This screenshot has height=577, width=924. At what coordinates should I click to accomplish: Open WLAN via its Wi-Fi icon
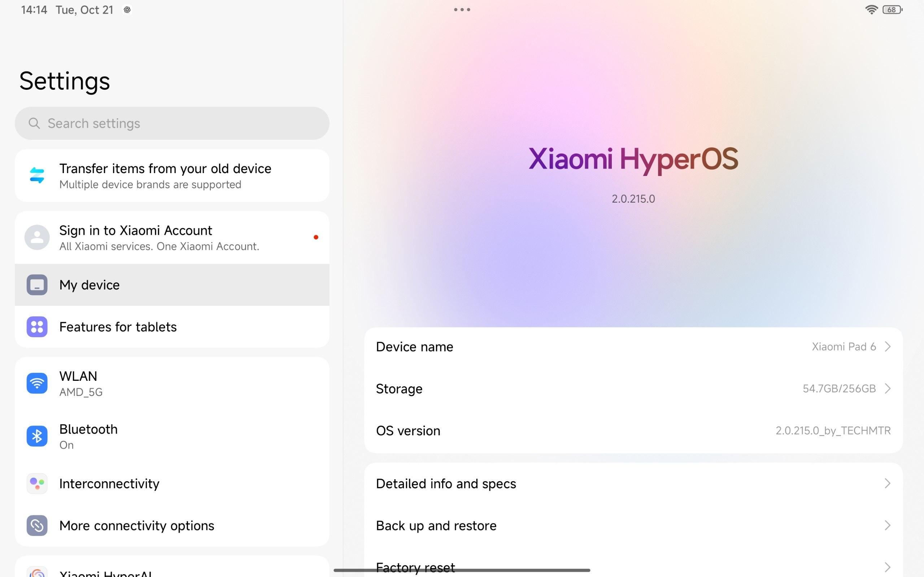[x=37, y=383]
